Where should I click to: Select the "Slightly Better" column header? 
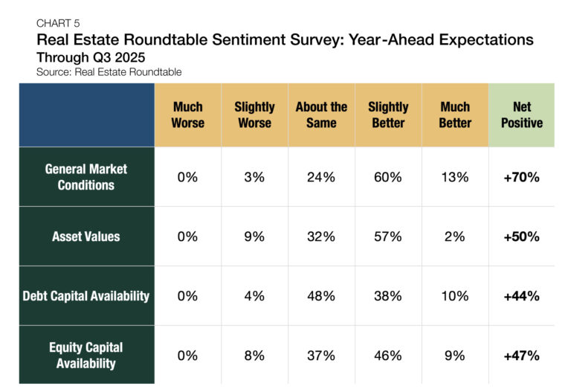coord(388,115)
